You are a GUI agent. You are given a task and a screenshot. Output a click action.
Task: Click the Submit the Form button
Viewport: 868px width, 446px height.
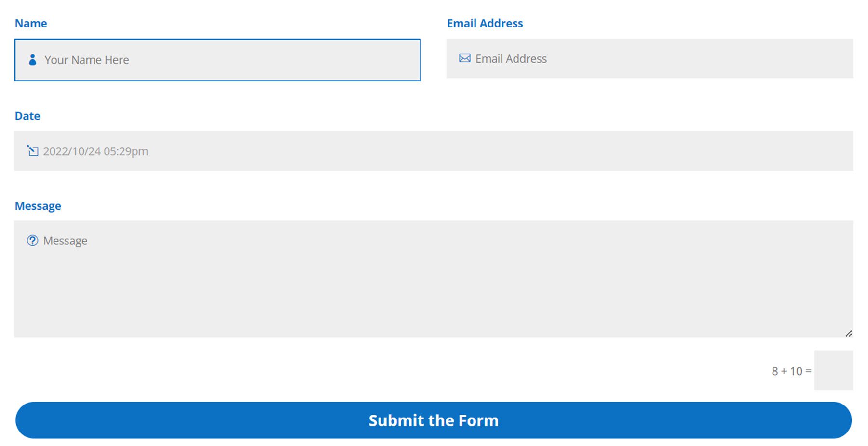(434, 420)
